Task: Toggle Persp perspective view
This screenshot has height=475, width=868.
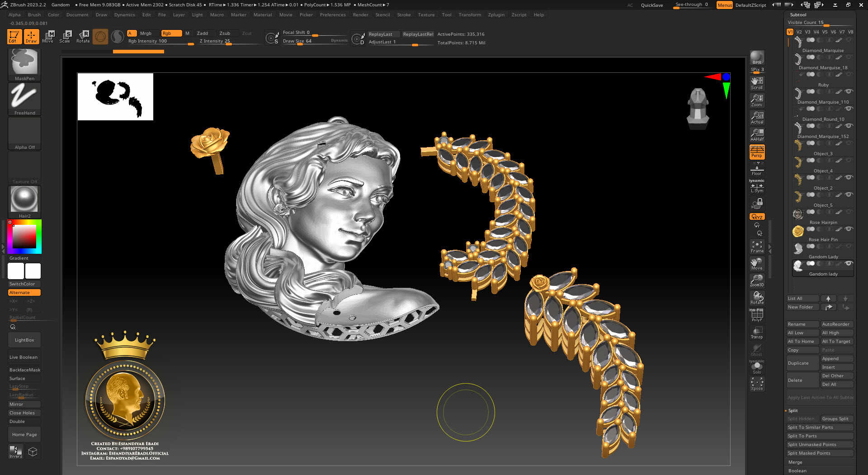Action: (x=757, y=152)
